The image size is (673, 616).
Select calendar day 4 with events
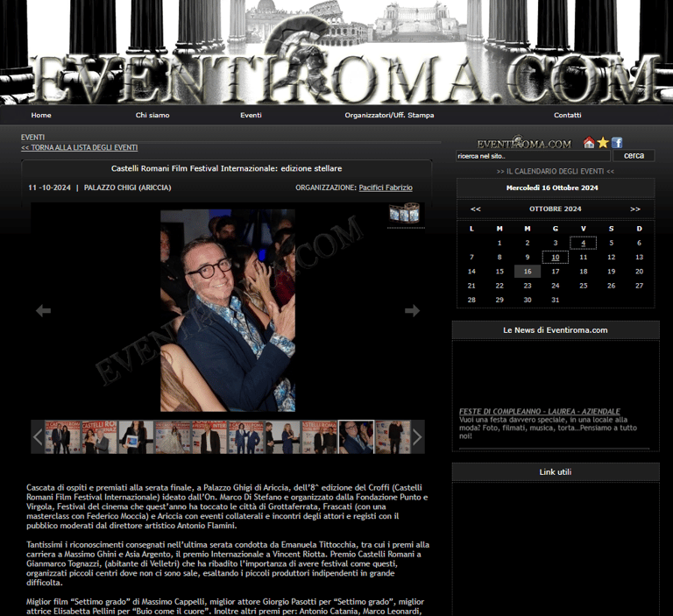point(584,243)
